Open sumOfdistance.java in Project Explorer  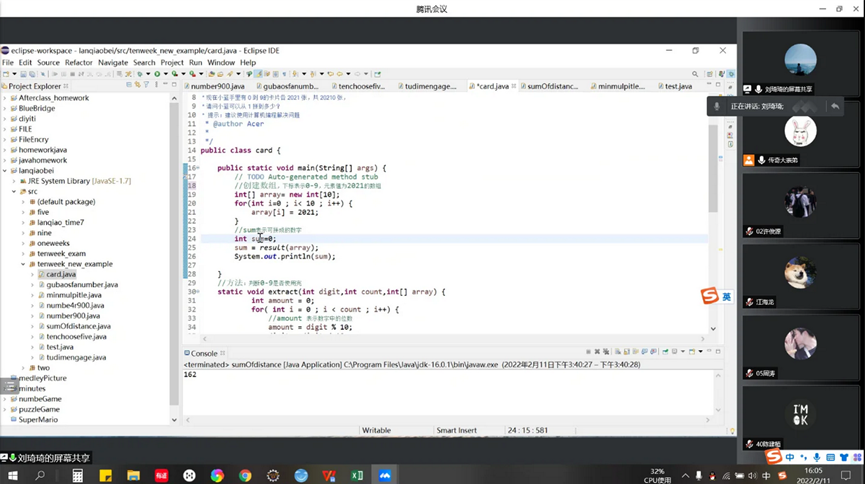coord(78,326)
